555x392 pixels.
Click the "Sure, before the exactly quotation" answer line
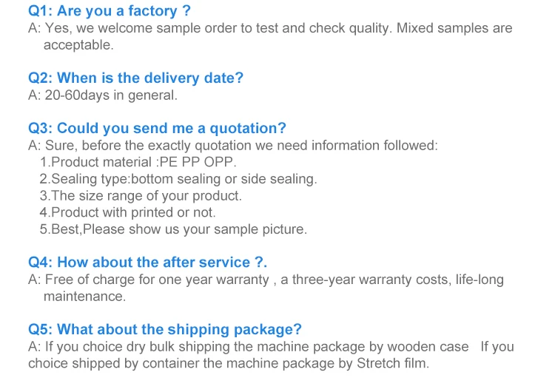pos(232,145)
